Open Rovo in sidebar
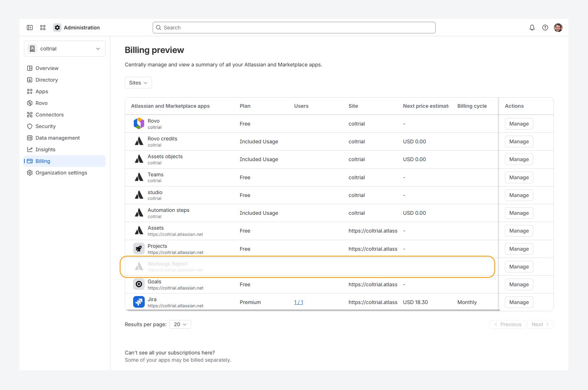This screenshot has width=588, height=390. (x=65, y=103)
